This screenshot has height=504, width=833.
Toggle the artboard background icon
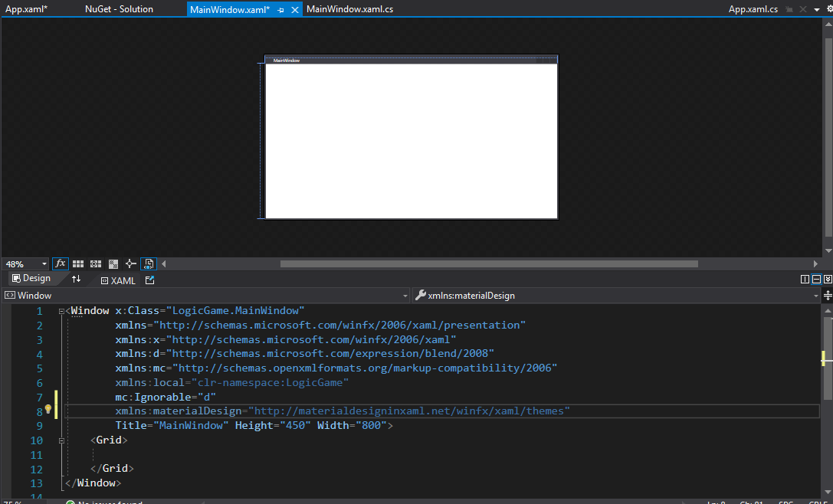pyautogui.click(x=113, y=263)
